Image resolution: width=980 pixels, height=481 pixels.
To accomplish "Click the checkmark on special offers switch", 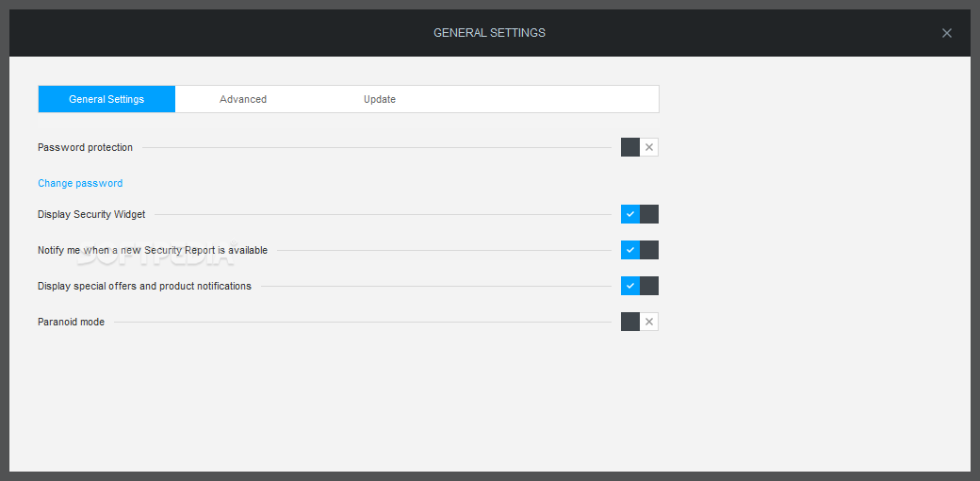I will point(630,286).
